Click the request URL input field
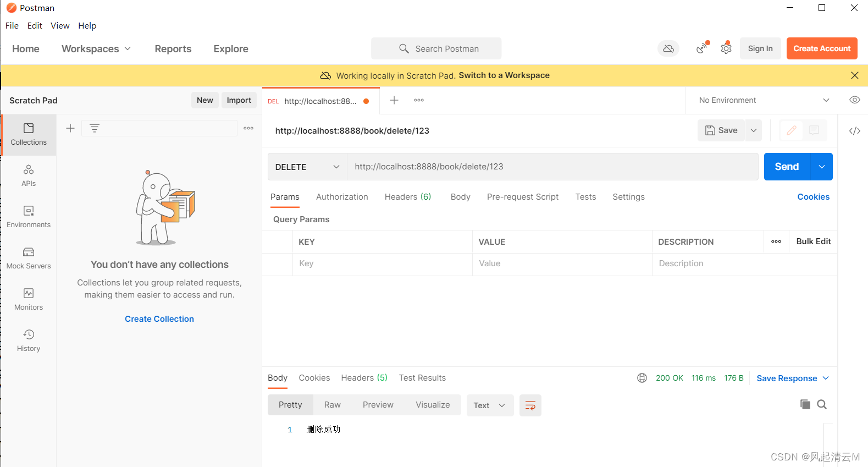The width and height of the screenshot is (868, 467). tap(552, 167)
